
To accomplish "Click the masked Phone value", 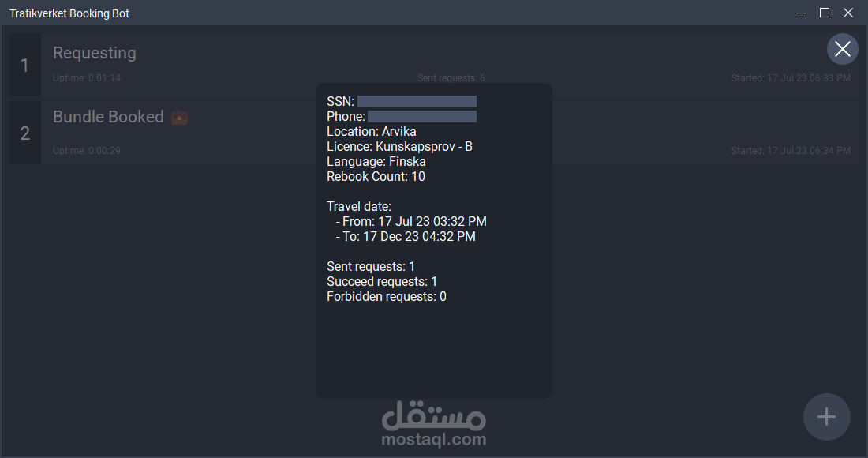I will 422,116.
